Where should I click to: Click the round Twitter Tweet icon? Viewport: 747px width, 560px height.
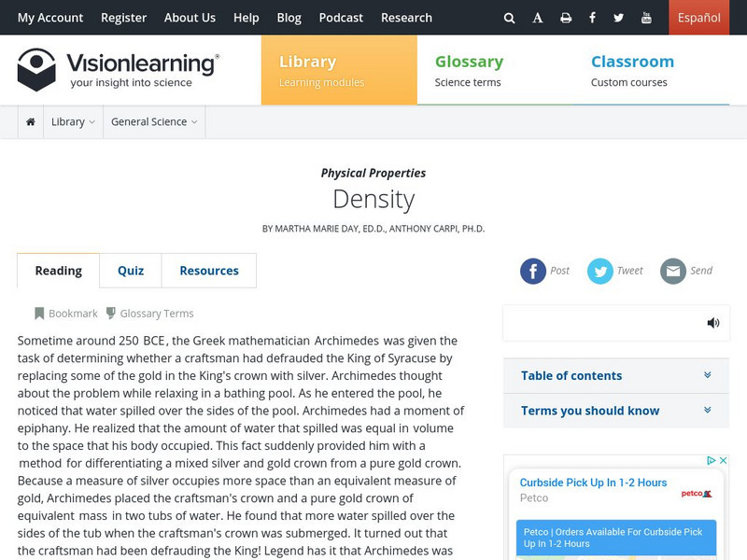(x=599, y=271)
